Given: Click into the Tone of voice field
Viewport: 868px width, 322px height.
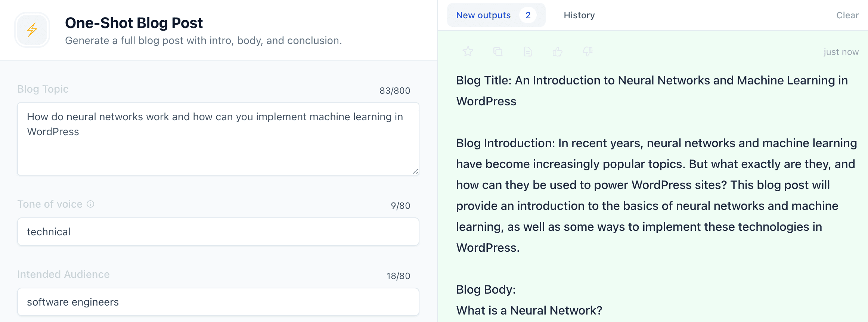Looking at the screenshot, I should (218, 232).
